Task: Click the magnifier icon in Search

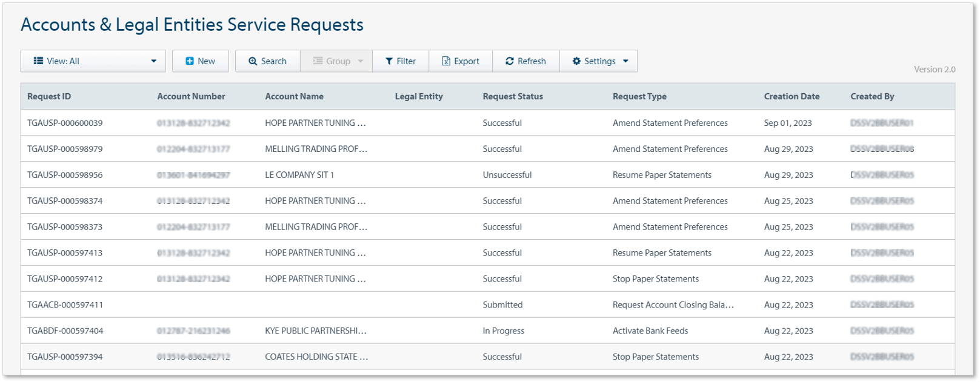Action: pyautogui.click(x=253, y=61)
